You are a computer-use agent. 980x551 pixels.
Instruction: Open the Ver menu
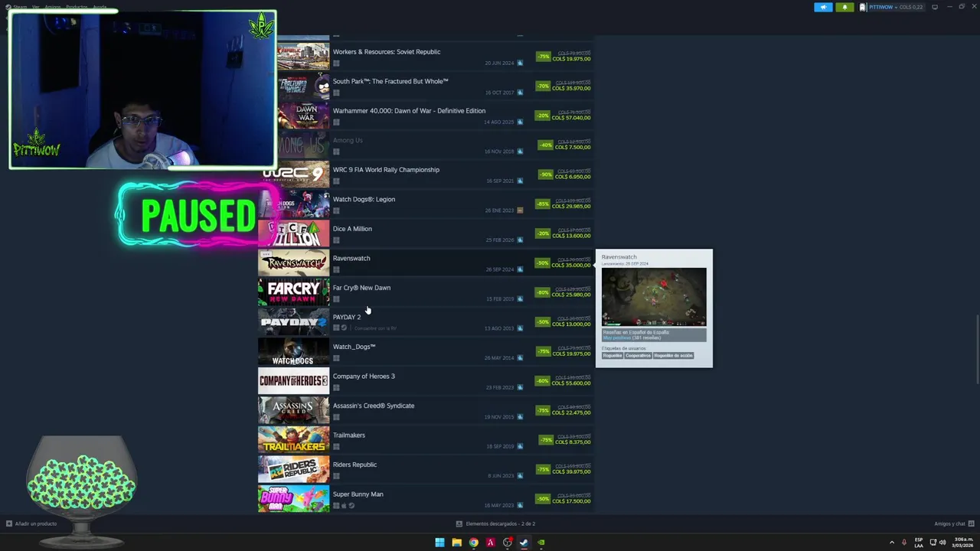pyautogui.click(x=36, y=7)
